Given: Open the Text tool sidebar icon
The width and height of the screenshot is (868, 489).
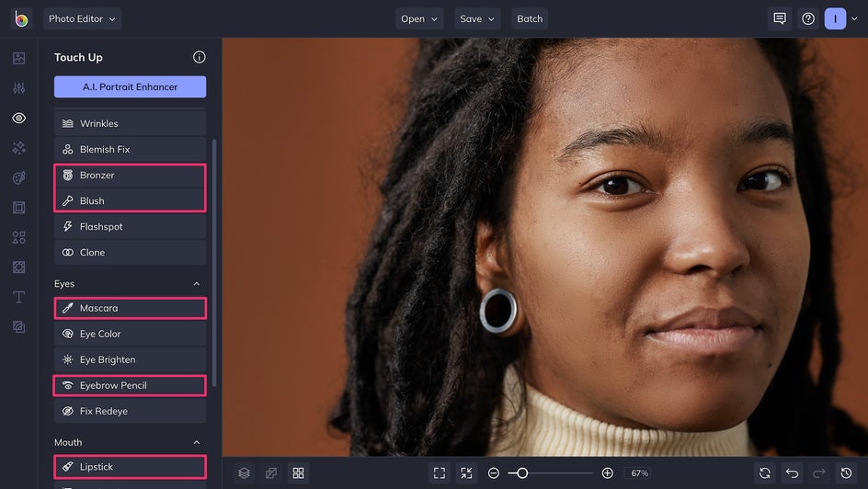Looking at the screenshot, I should (x=18, y=297).
